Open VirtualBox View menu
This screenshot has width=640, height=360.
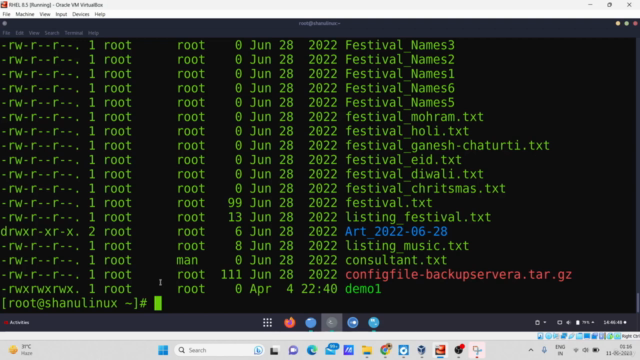click(45, 14)
